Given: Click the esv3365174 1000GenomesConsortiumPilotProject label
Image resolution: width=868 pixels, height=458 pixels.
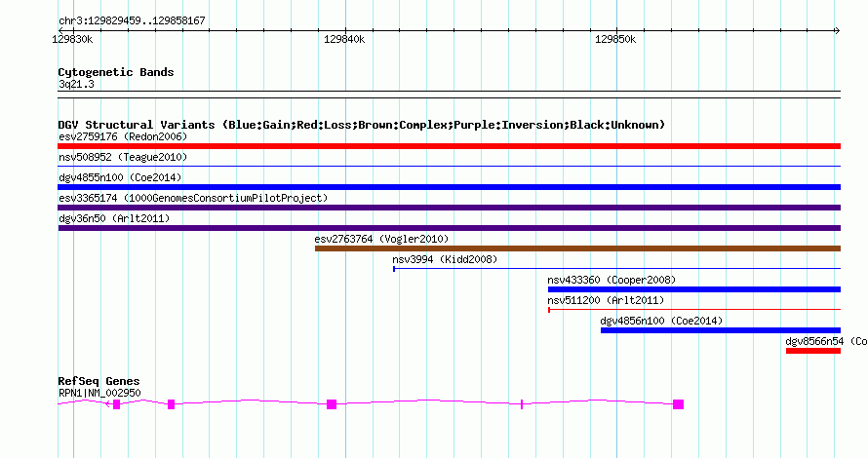Looking at the screenshot, I should coord(193,198).
